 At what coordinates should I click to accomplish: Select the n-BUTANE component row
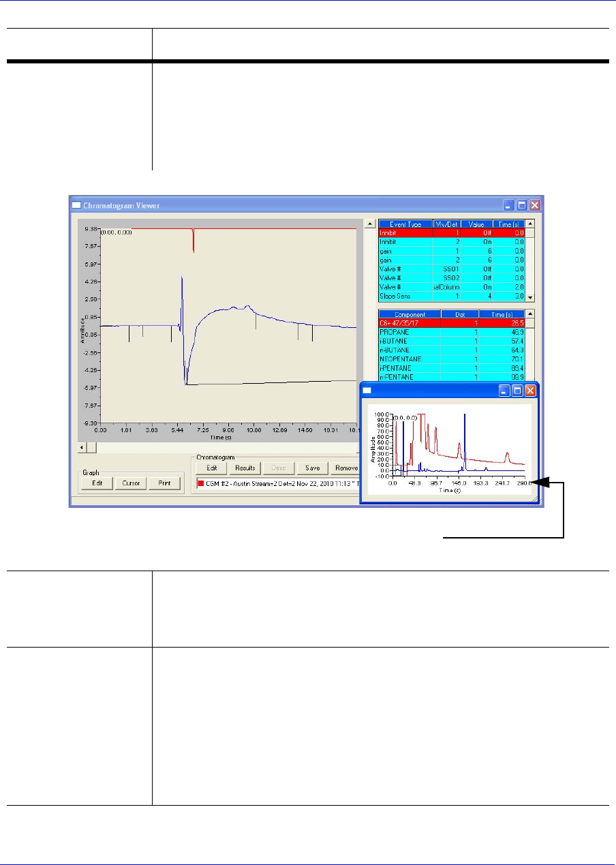pyautogui.click(x=452, y=350)
